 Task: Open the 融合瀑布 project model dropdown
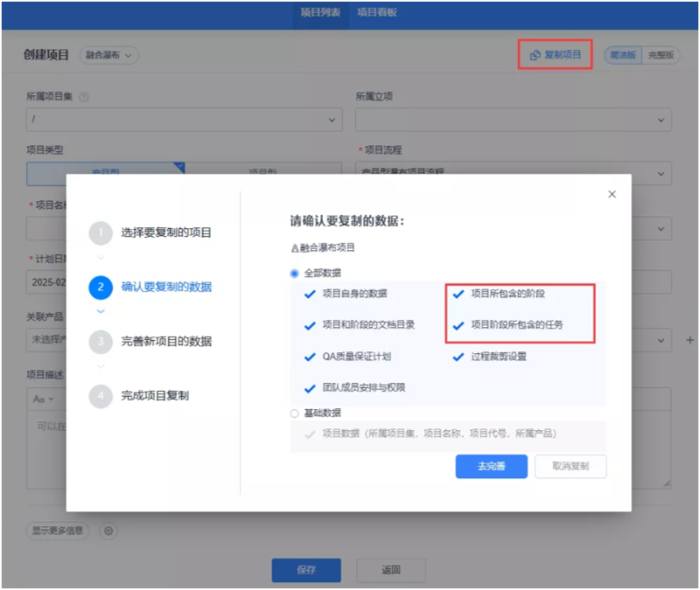pos(109,55)
